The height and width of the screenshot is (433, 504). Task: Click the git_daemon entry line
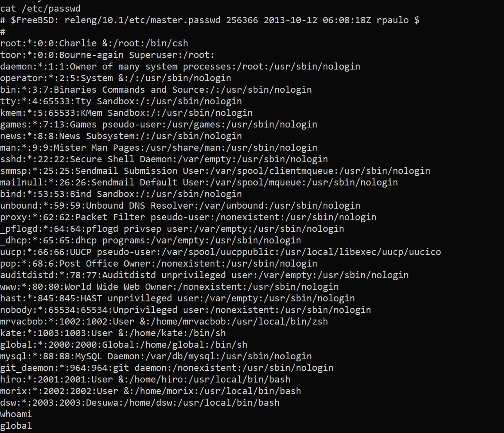pos(166,368)
